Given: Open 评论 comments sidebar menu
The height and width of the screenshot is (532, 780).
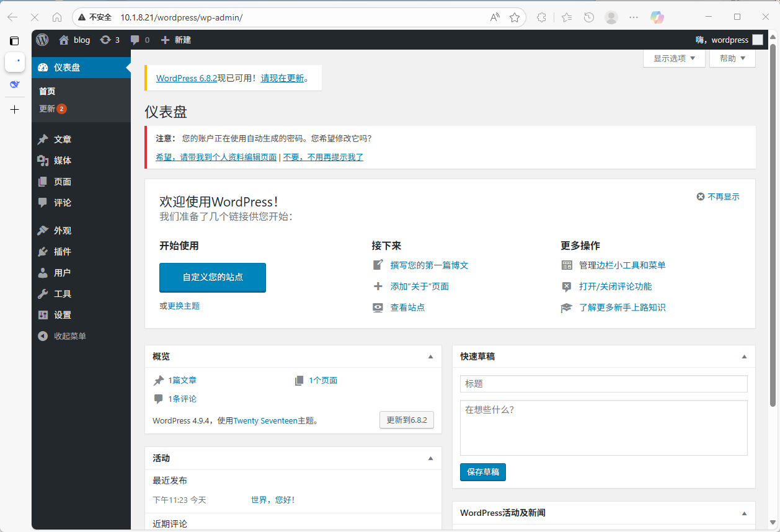Looking at the screenshot, I should click(x=81, y=203).
